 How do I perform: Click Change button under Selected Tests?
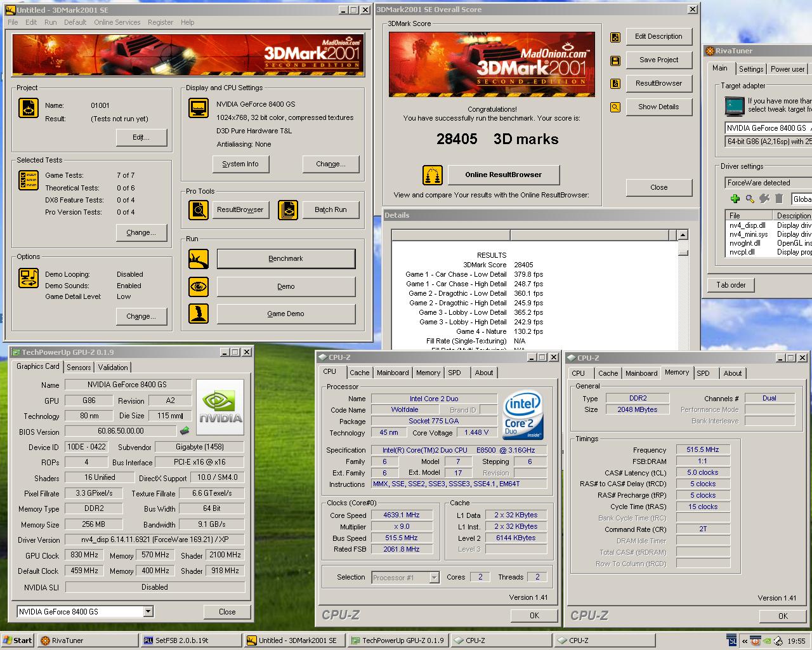pos(141,233)
